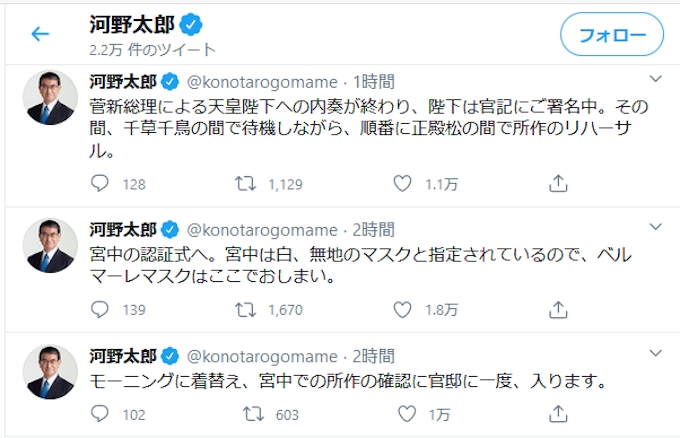Retweet the tweet with 603 retweets
Viewport: 680px width, 438px height.
244,414
